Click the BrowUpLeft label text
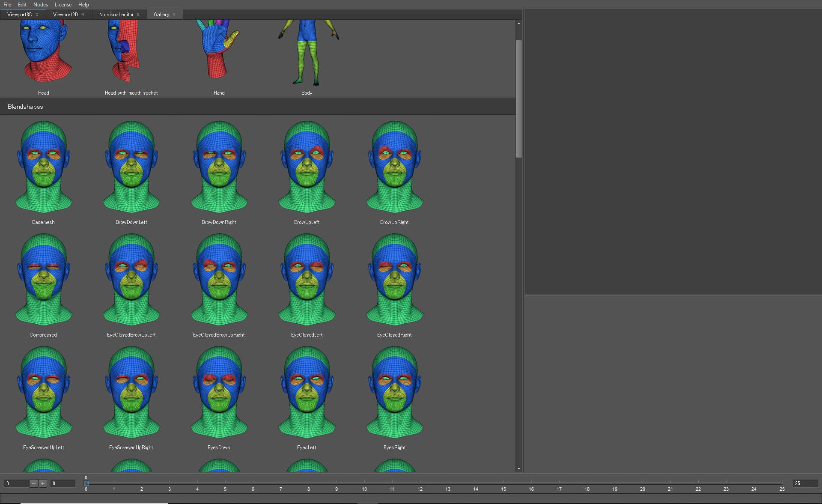 click(x=307, y=222)
